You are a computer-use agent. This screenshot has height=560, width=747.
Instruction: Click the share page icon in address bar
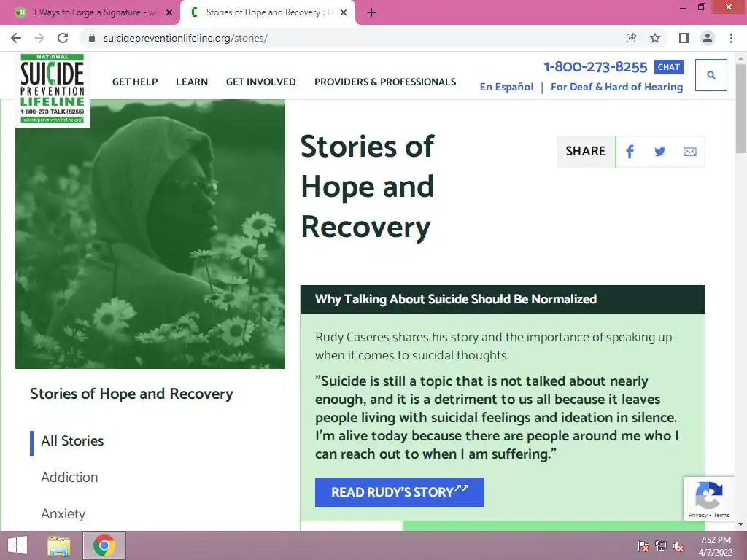point(631,38)
